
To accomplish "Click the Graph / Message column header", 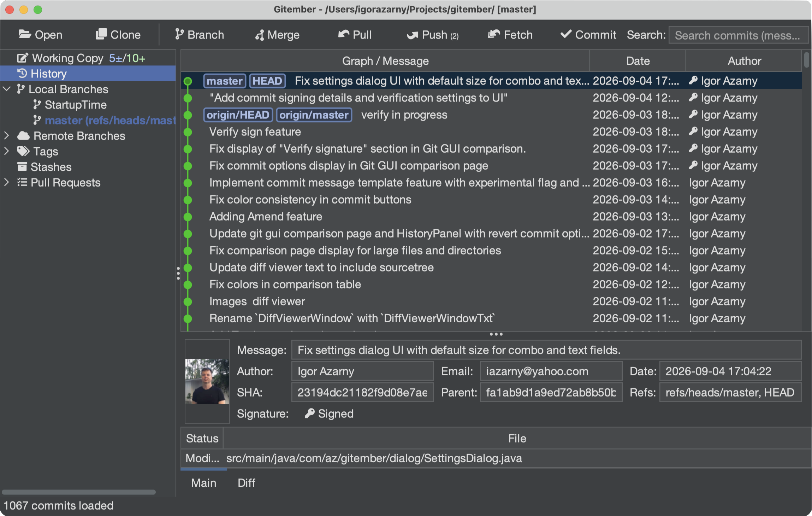I will [385, 61].
